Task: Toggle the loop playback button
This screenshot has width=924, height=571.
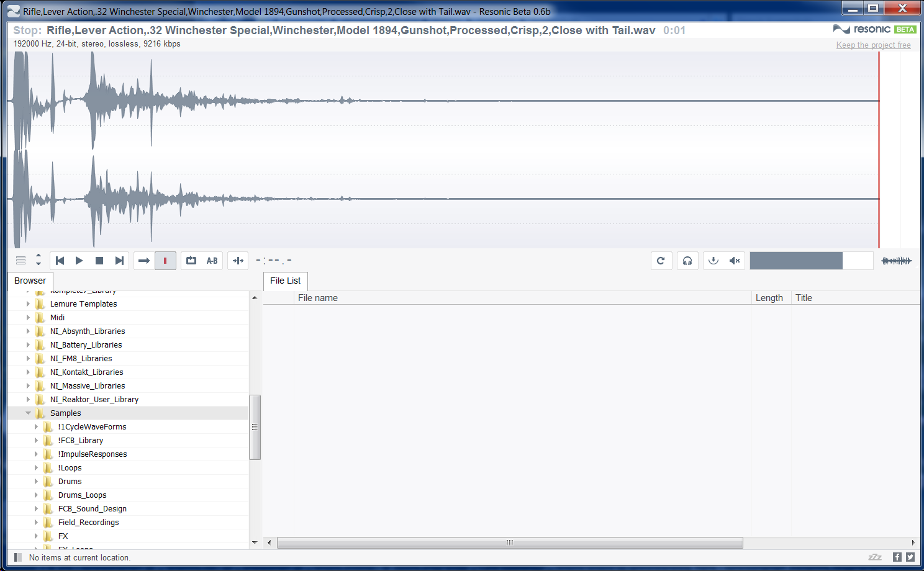Action: (x=191, y=261)
